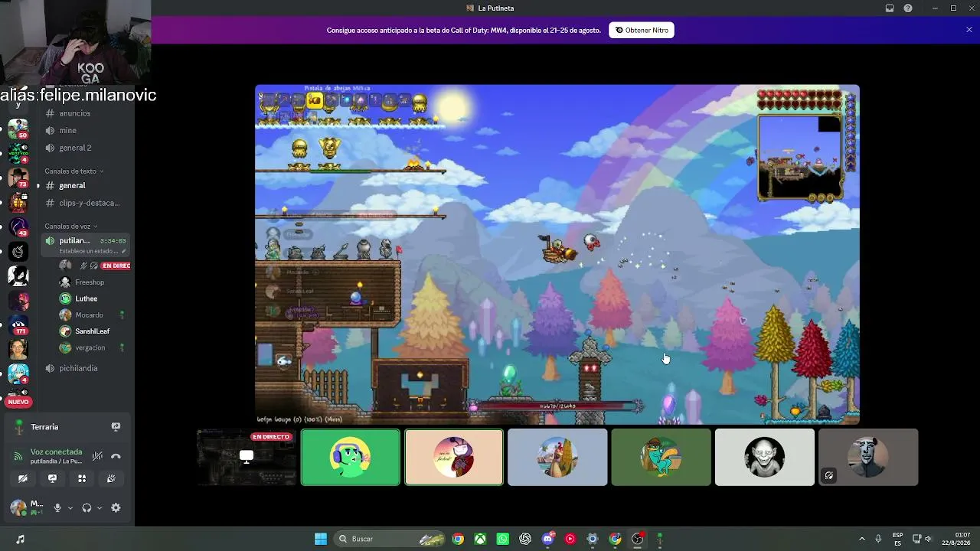Image resolution: width=980 pixels, height=551 pixels.
Task: Toggle noise suppression in voice panel
Action: [x=97, y=456]
